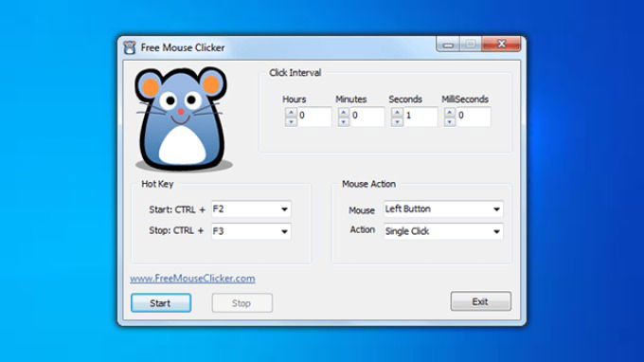
Task: Focus the MilliSeconds input field
Action: click(473, 117)
